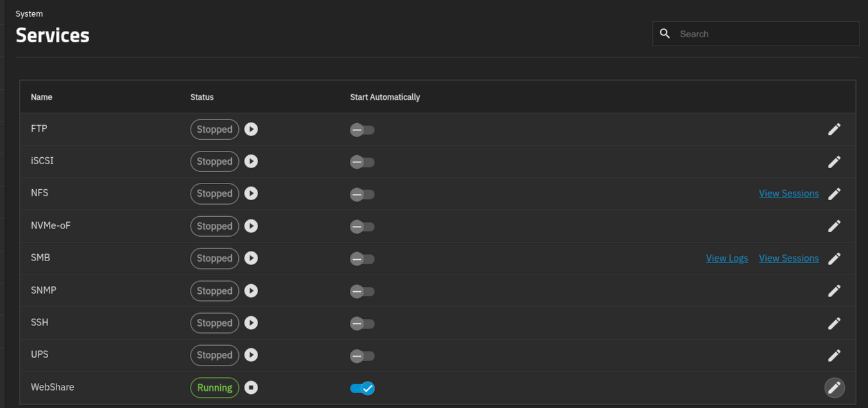Click the Name column header
The width and height of the screenshot is (868, 408).
click(42, 97)
